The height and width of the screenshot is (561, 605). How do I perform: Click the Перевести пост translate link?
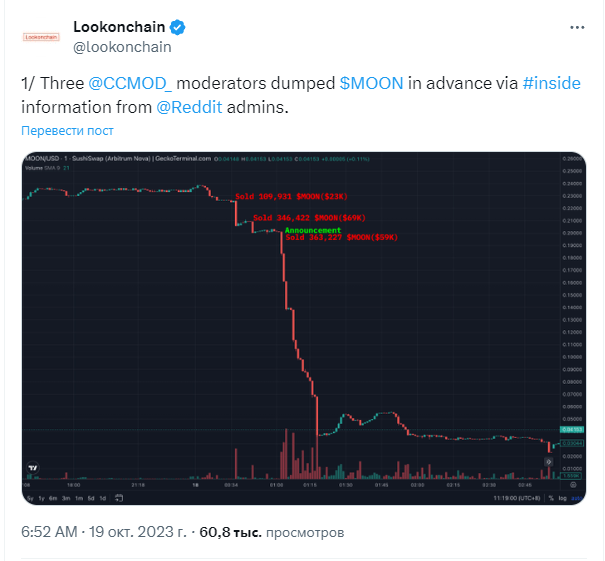67,131
